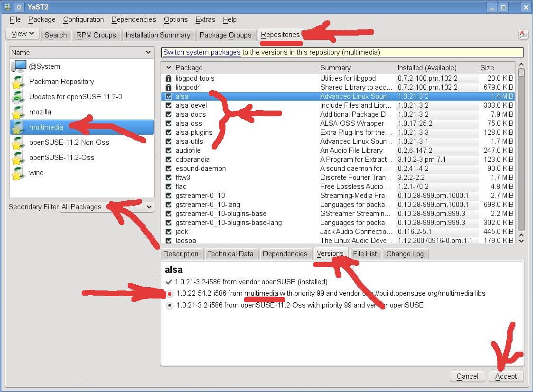
Task: Switch to the RPM Groups tab
Action: (x=96, y=35)
